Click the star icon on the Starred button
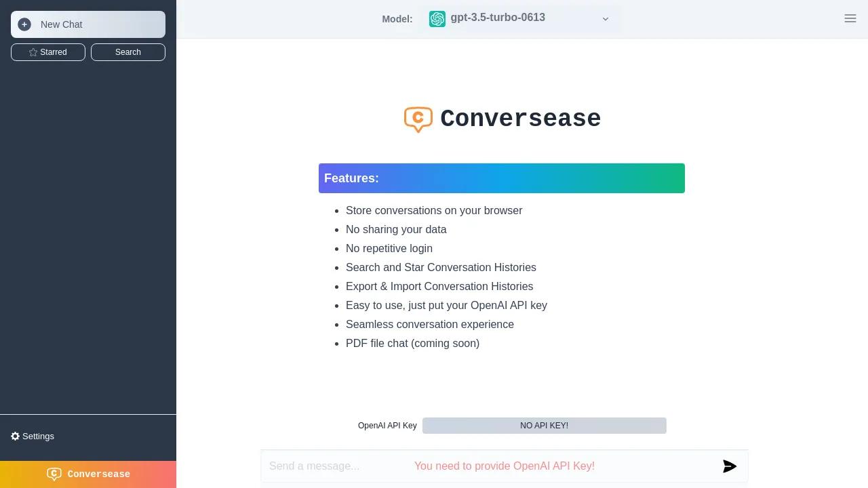This screenshot has width=868, height=488. pos(33,52)
